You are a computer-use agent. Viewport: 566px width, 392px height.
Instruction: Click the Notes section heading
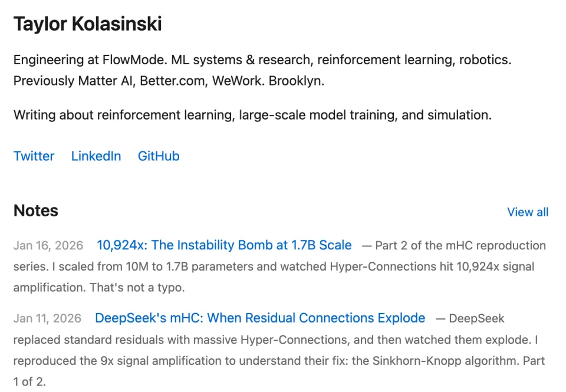[x=36, y=211]
